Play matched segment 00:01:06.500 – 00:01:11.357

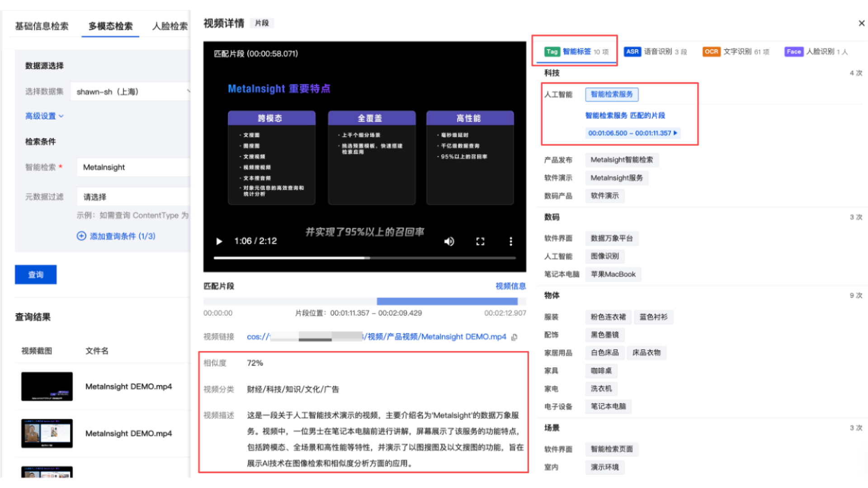[x=632, y=133]
